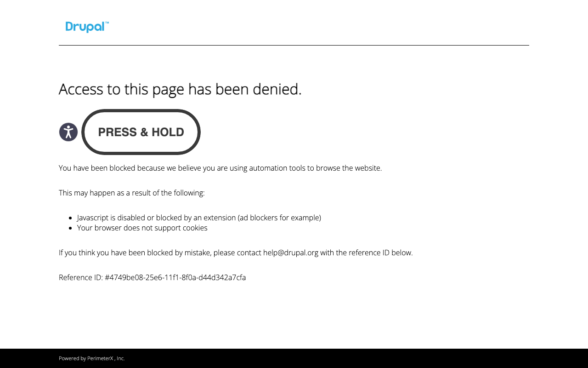Click the Javascript is disabled bullet item
Viewport: 588px width, 368px height.
coord(199,218)
